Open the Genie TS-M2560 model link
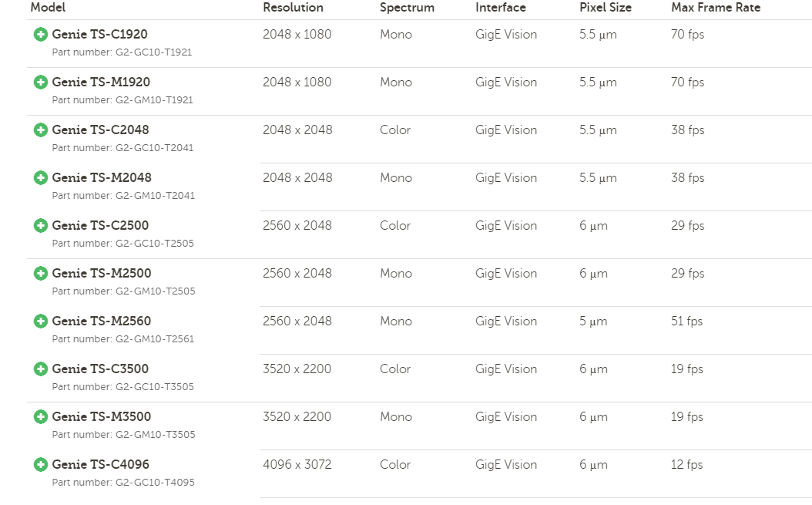This screenshot has height=505, width=812. (102, 322)
